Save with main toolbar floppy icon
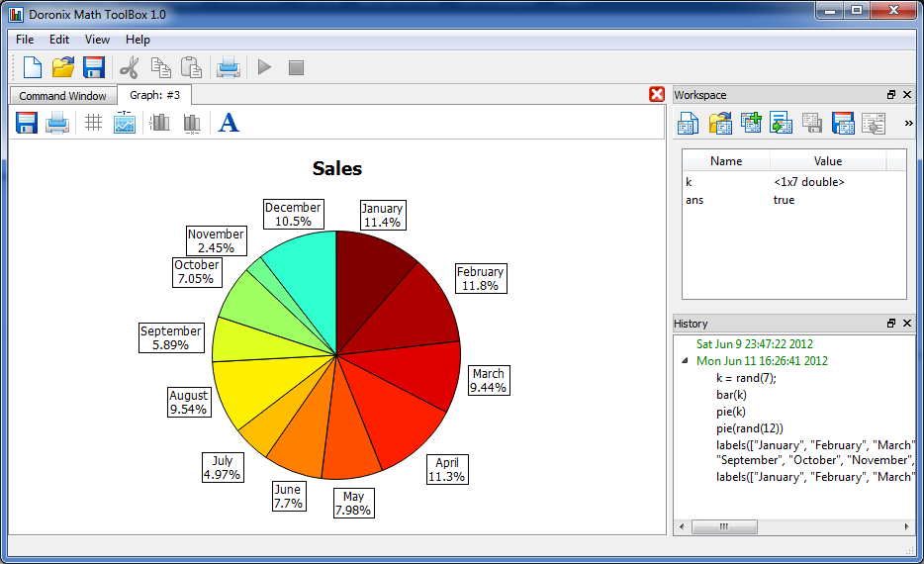The width and height of the screenshot is (924, 564). coord(94,67)
